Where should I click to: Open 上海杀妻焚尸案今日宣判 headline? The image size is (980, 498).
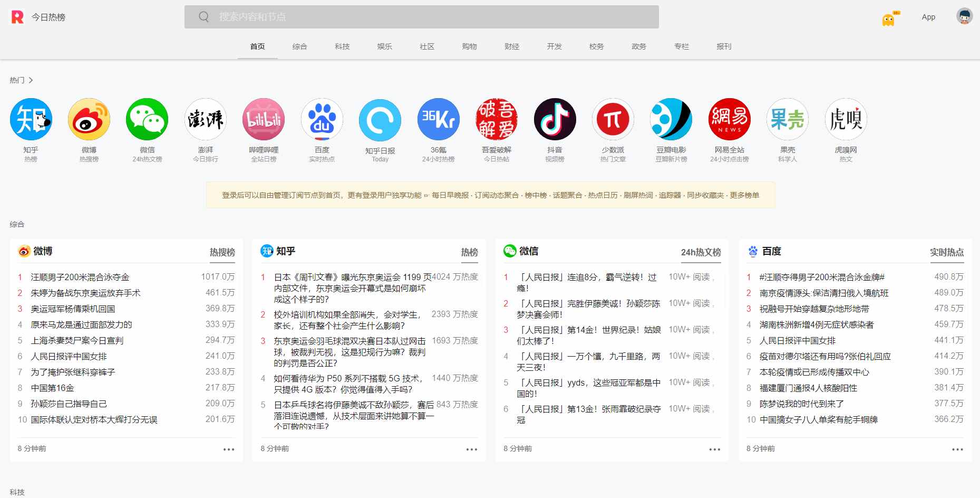[77, 340]
